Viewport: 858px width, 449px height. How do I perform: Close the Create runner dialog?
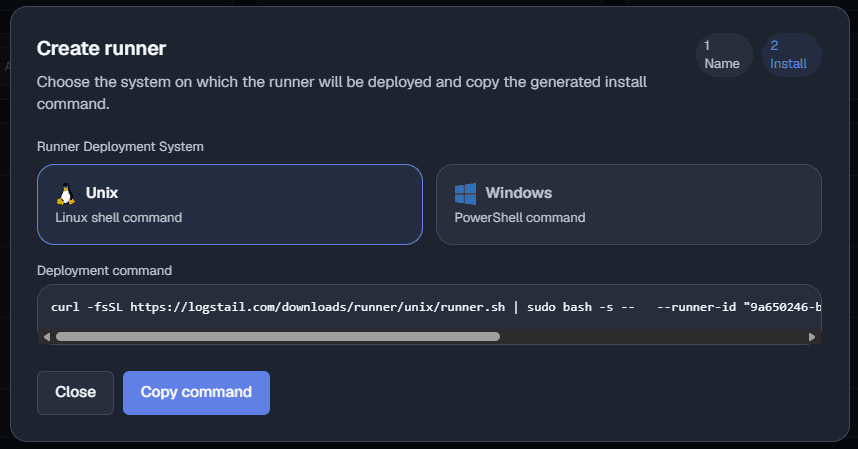[76, 393]
